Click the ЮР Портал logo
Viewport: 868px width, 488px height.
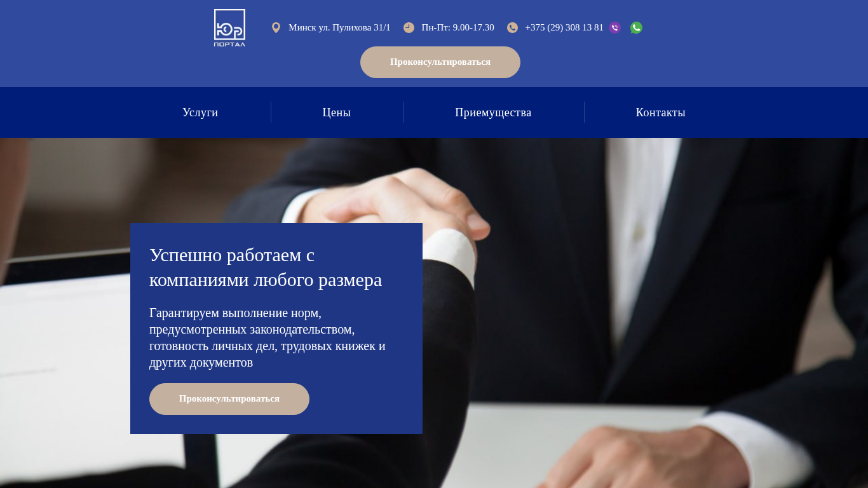pyautogui.click(x=229, y=28)
